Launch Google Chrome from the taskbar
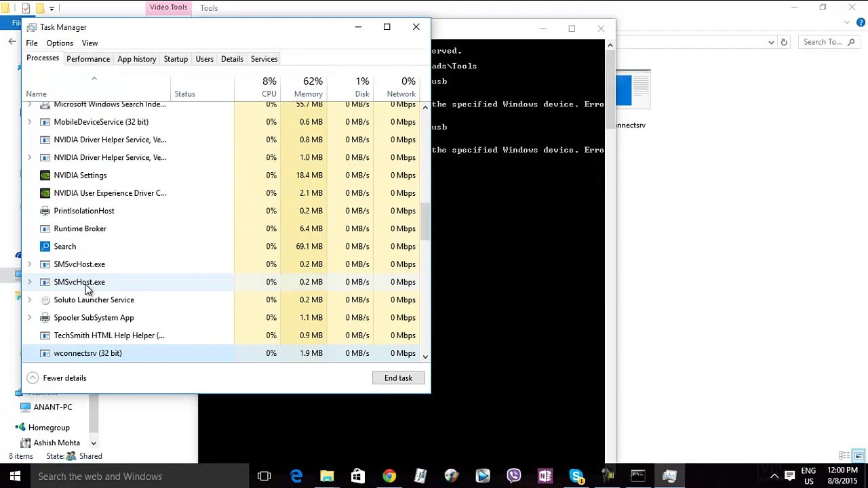Viewport: 868px width, 488px height. [389, 476]
